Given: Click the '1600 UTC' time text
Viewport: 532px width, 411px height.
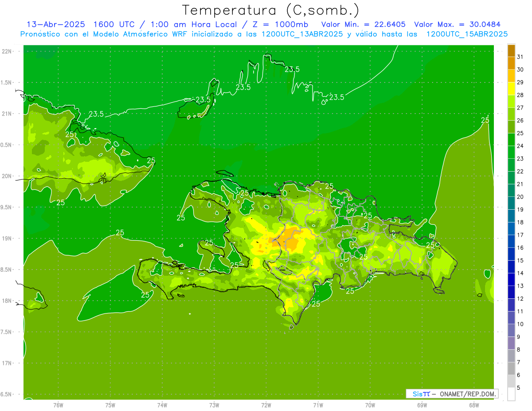Looking at the screenshot, I should click(113, 24).
